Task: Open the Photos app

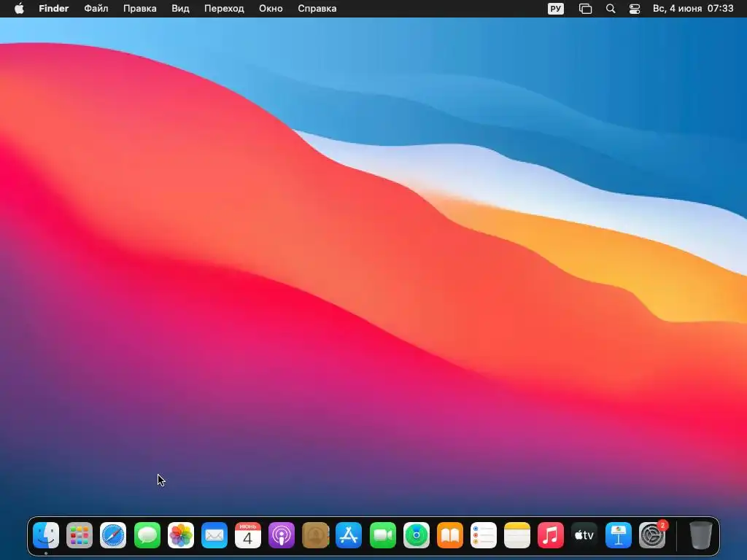Action: coord(181,535)
